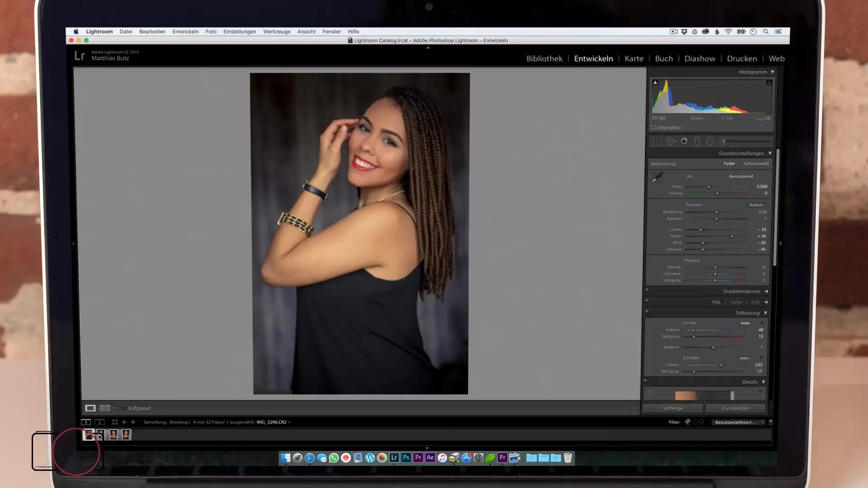Image resolution: width=868 pixels, height=488 pixels.
Task: Select the red eye correction tool
Action: click(x=684, y=141)
